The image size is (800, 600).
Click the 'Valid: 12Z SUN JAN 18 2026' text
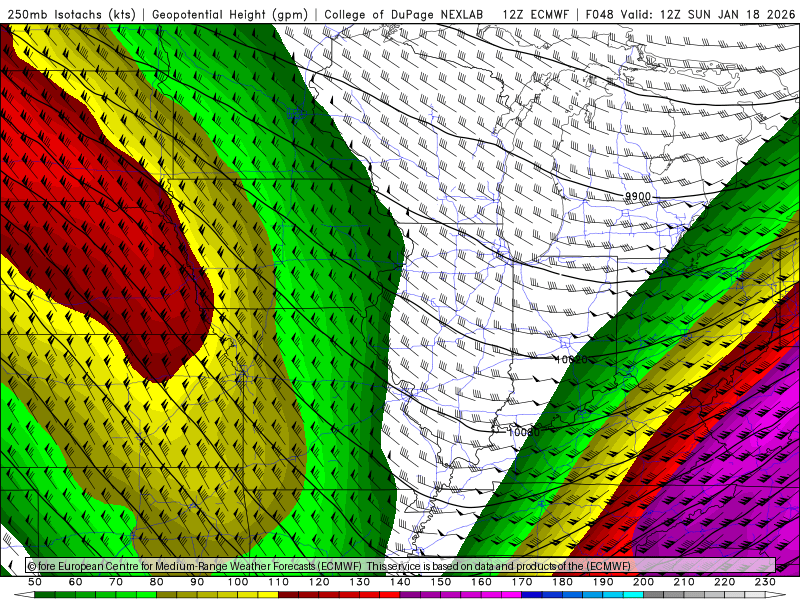pos(708,14)
